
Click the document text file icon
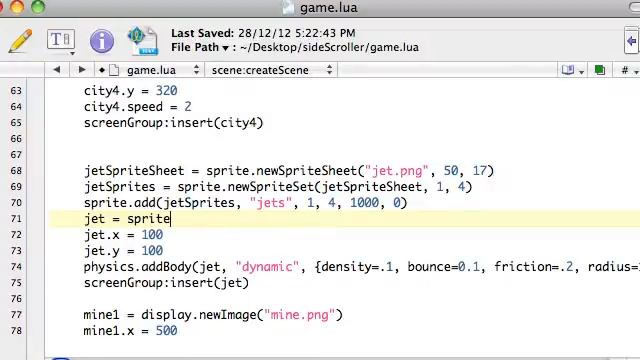click(143, 40)
